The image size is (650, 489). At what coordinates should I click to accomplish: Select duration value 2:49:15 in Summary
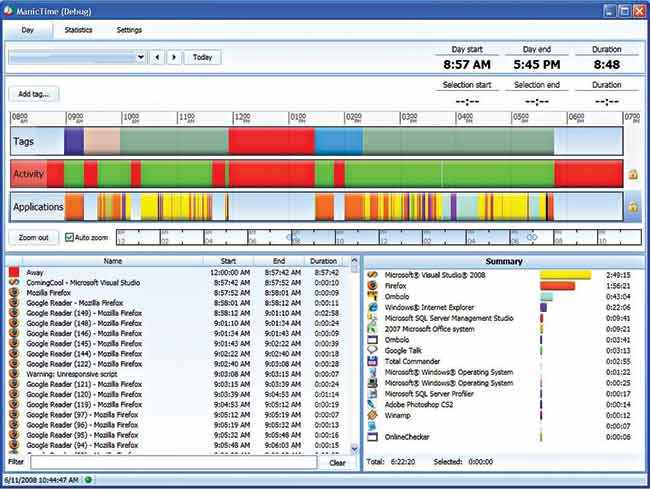[618, 275]
